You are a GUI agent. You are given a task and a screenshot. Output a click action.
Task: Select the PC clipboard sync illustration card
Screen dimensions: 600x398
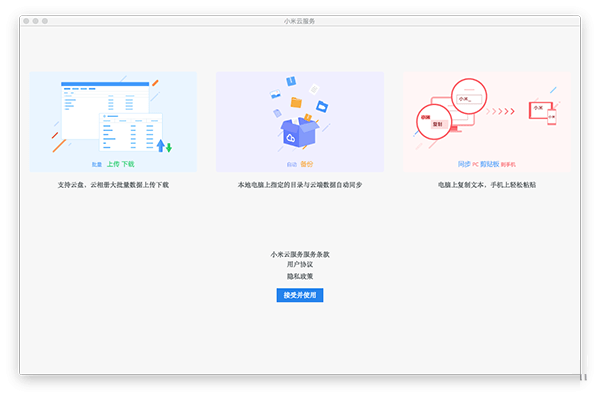(486, 122)
